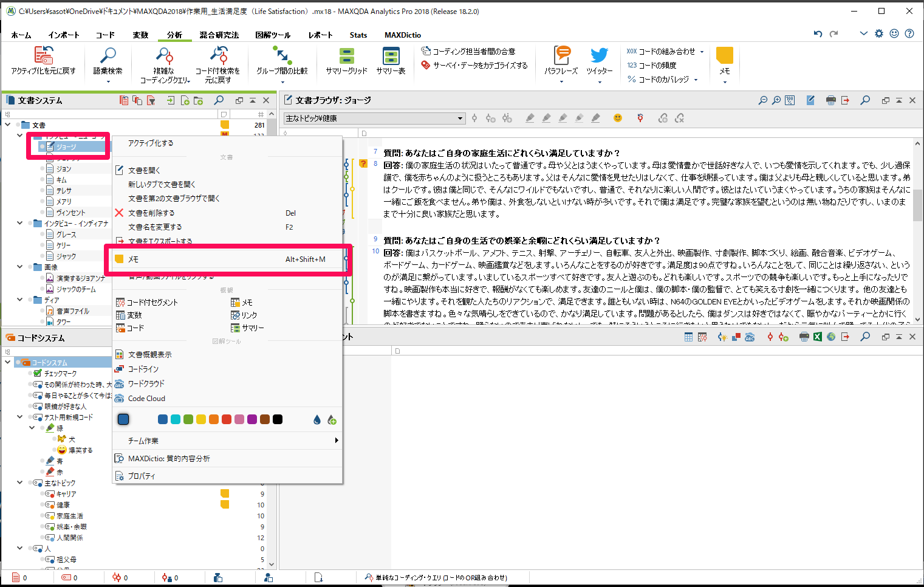Screen dimensions: 924x587
Task: Toggle activation circle beside 音声ファイル
Action: coord(42,311)
